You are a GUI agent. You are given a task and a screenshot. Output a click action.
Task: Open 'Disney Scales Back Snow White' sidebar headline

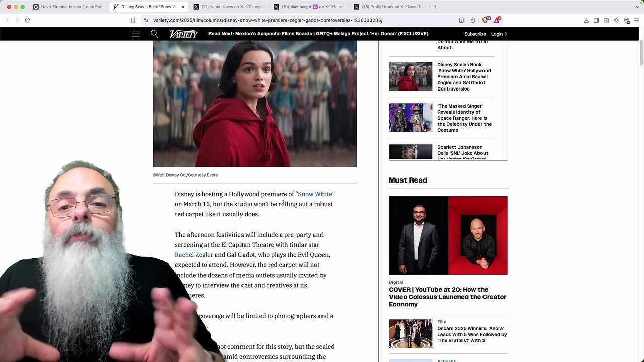click(x=464, y=77)
